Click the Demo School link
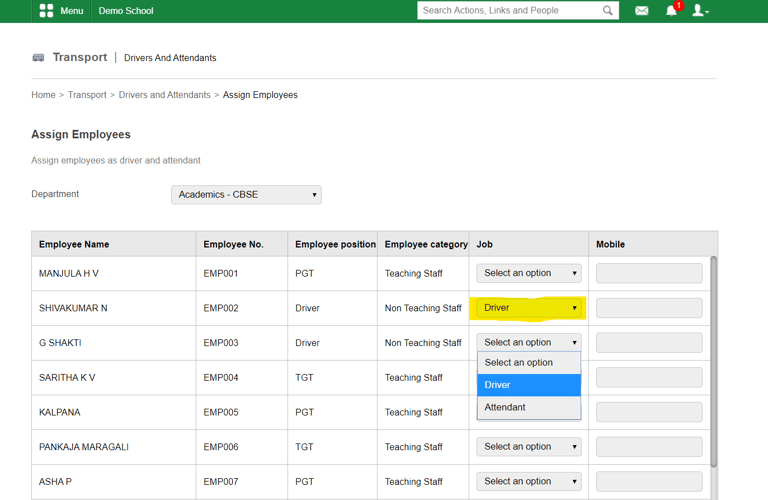Screen dimensions: 768x500 [126, 11]
